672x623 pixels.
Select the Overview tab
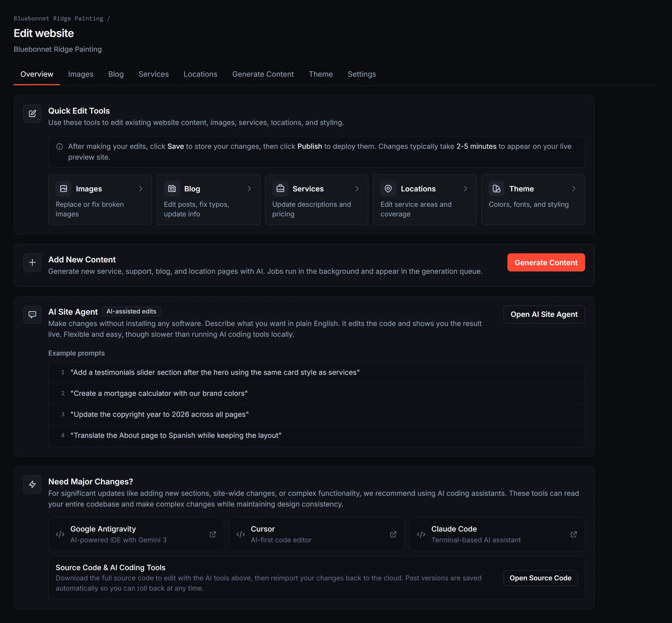(37, 74)
